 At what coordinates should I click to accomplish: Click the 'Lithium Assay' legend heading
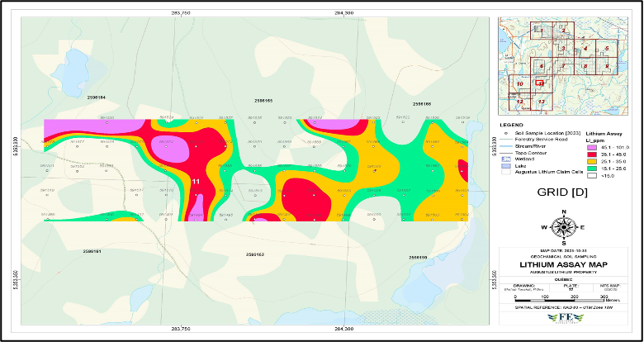[602, 134]
